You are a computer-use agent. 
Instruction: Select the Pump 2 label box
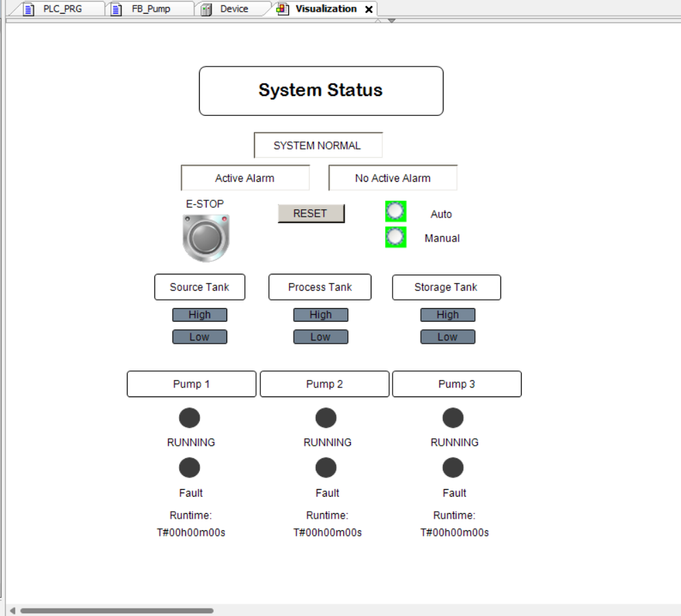[325, 383]
